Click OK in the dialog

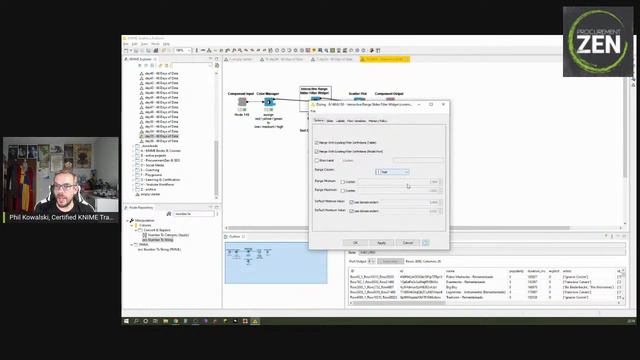355,243
